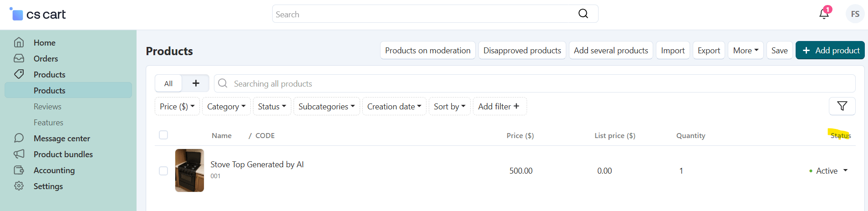Viewport: 868px width, 211px height.
Task: Click the Message center speech bubble icon
Action: tap(19, 138)
